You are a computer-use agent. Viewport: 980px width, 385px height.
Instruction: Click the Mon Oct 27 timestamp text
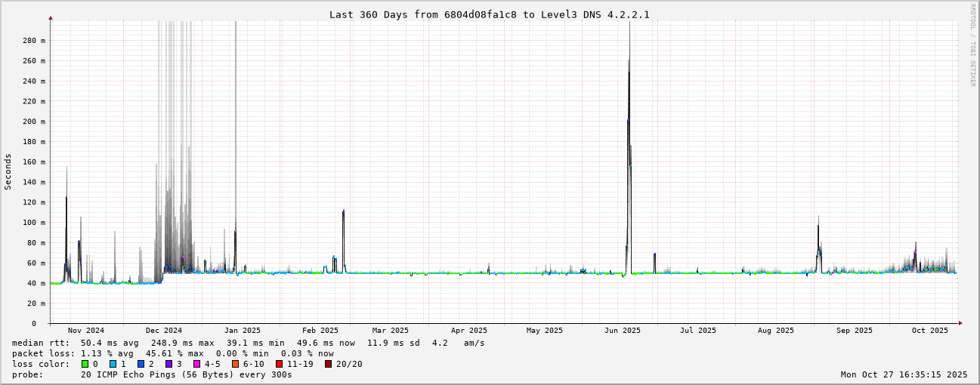[904, 374]
